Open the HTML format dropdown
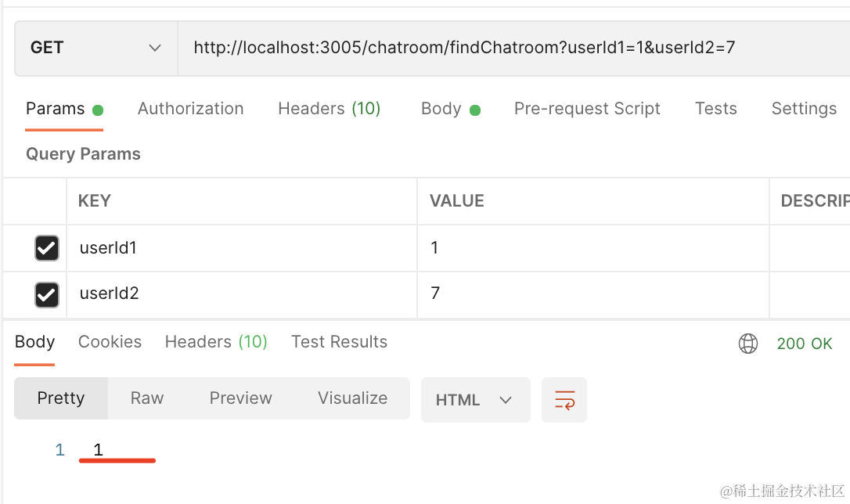Screen dimensions: 850x504 475,400
